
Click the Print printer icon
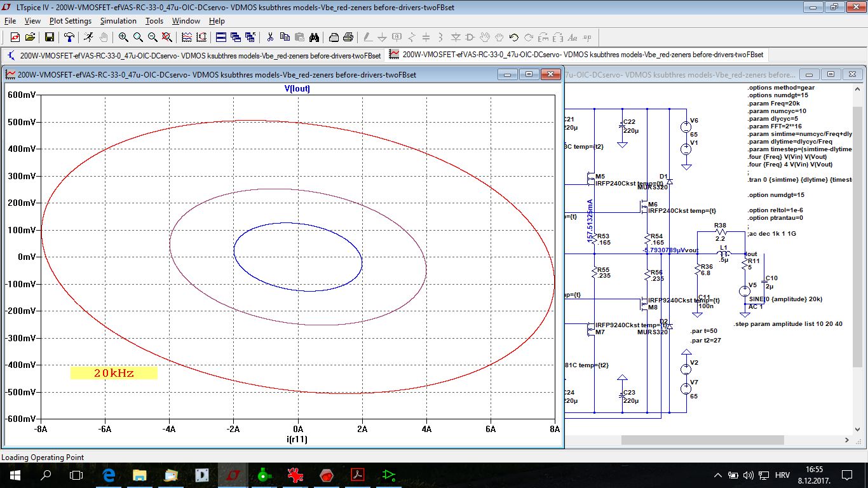click(348, 37)
